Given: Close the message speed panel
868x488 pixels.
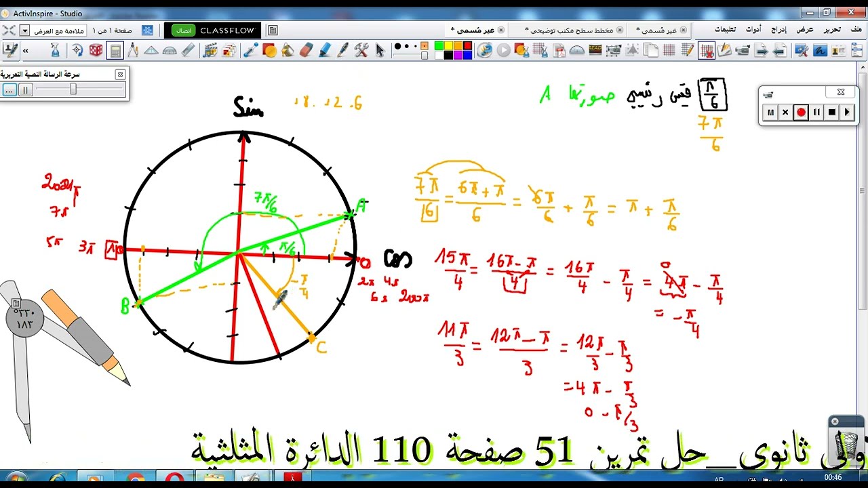Looking at the screenshot, I should coord(120,75).
